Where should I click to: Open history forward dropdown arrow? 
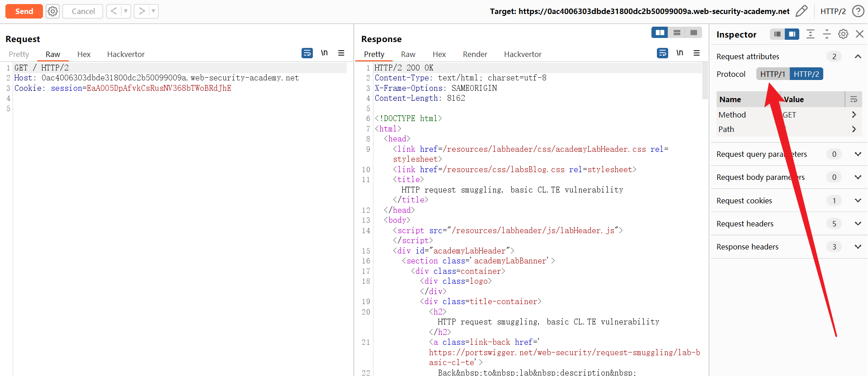[x=154, y=11]
